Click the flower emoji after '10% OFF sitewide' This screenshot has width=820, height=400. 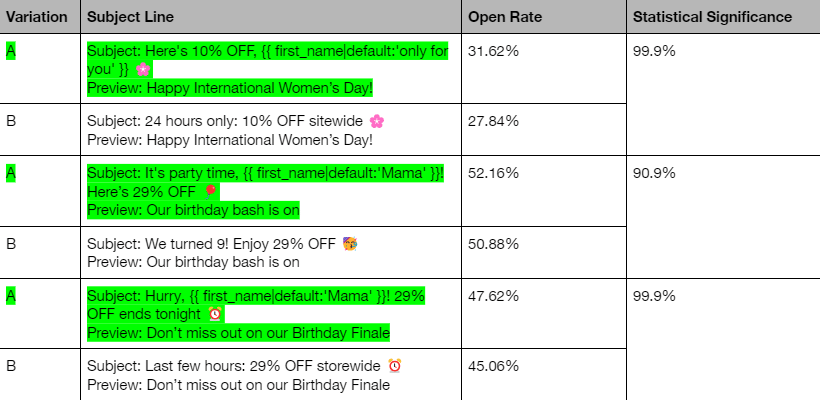377,121
